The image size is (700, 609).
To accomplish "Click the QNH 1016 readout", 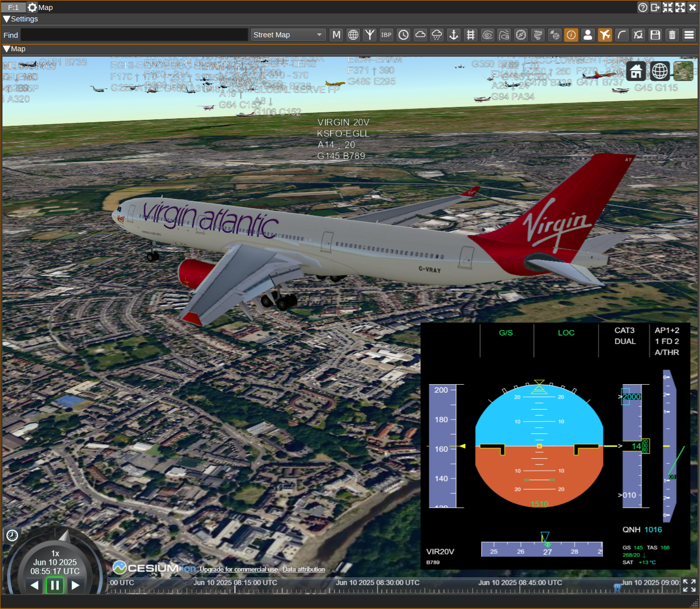I will tap(642, 530).
